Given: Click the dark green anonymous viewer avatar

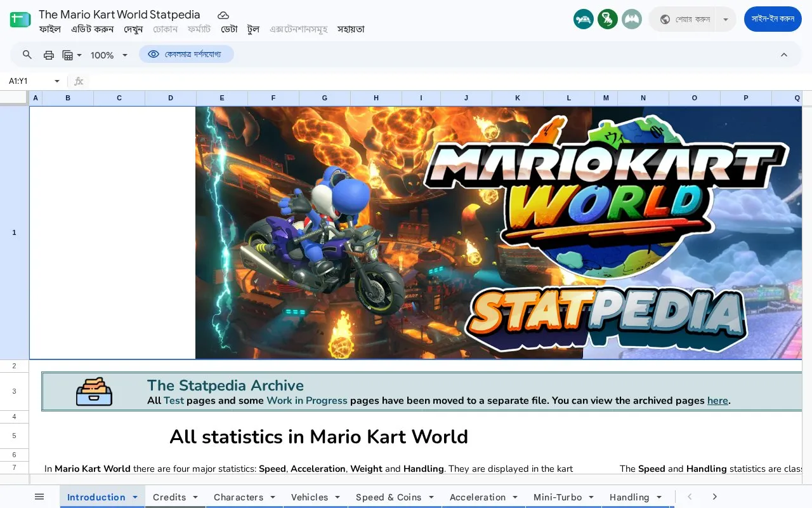Looking at the screenshot, I should [x=608, y=19].
